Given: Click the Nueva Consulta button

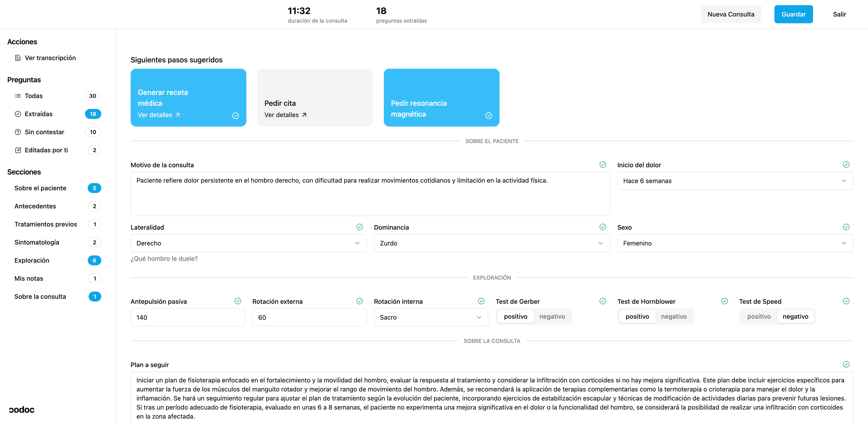Looking at the screenshot, I should [731, 14].
